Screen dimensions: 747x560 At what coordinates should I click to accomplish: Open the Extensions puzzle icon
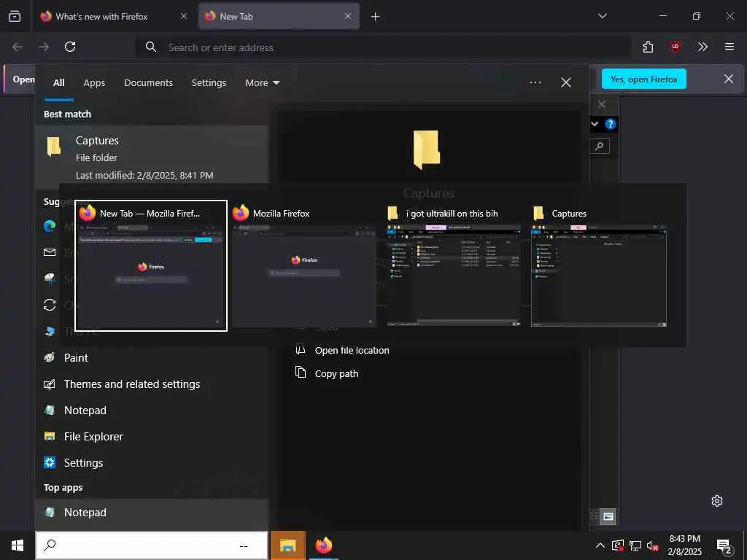[648, 47]
